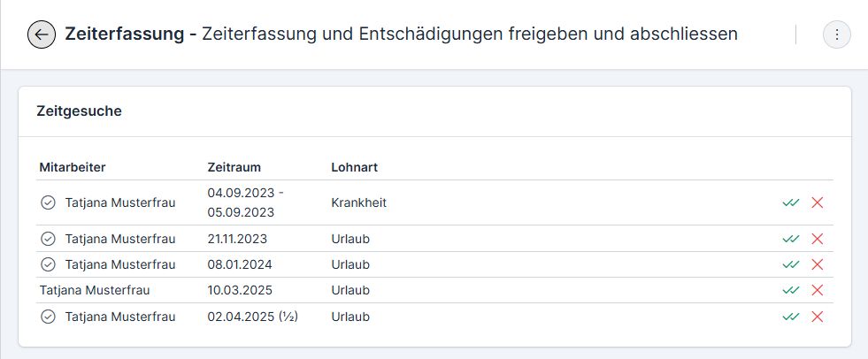This screenshot has width=868, height=359.
Task: Open the three-dot options menu
Action: (837, 34)
